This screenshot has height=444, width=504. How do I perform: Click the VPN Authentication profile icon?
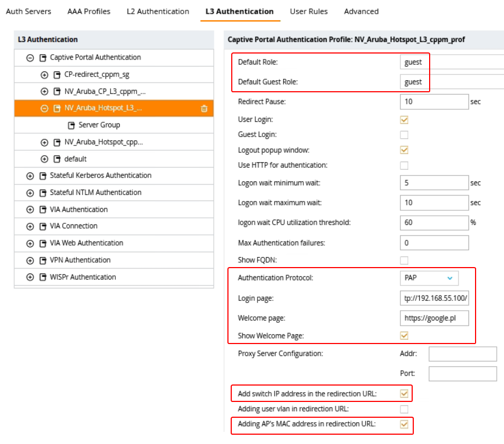coord(43,261)
